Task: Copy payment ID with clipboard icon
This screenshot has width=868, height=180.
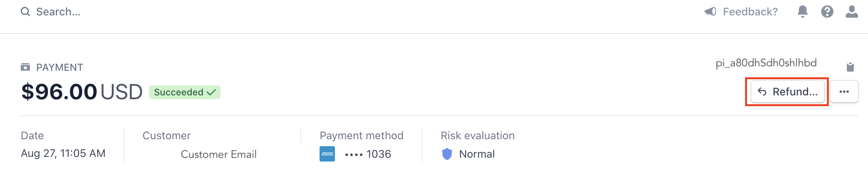Action: (x=850, y=67)
